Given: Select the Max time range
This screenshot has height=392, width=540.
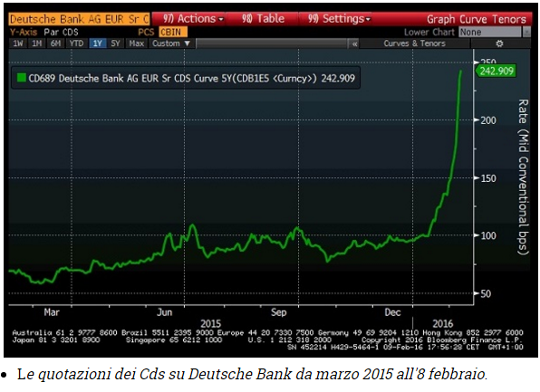Looking at the screenshot, I should 137,43.
